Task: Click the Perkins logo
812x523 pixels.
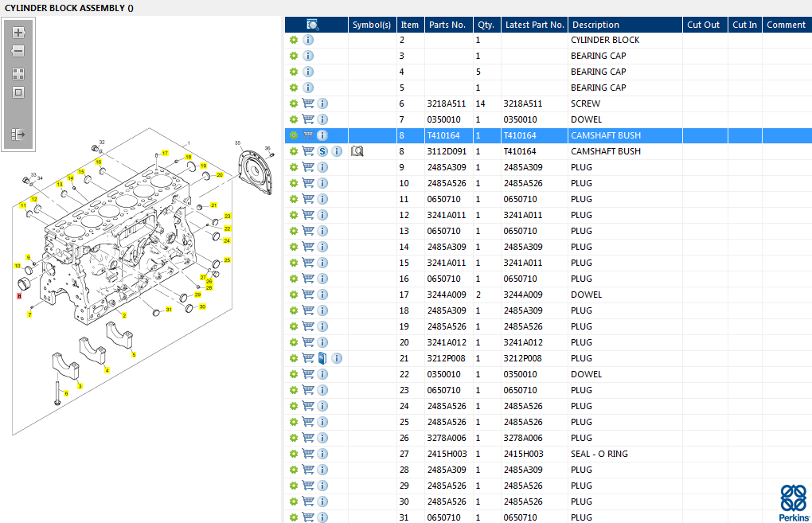Action: [794, 502]
